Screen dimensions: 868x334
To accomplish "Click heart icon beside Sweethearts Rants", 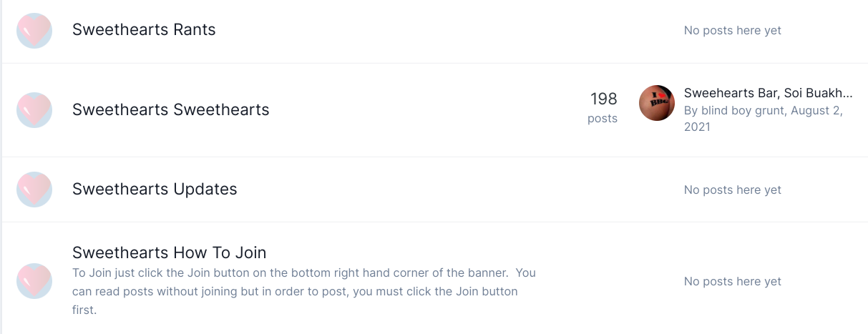I will [x=34, y=31].
